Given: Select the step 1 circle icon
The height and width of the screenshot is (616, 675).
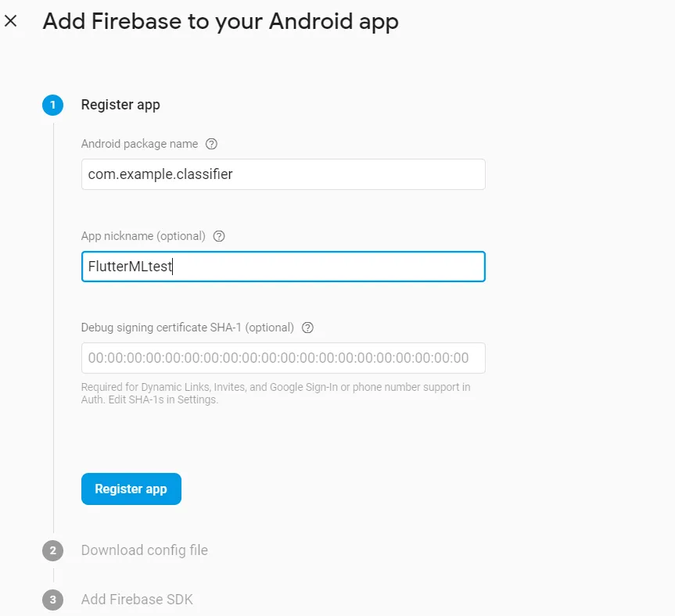Looking at the screenshot, I should click(52, 105).
